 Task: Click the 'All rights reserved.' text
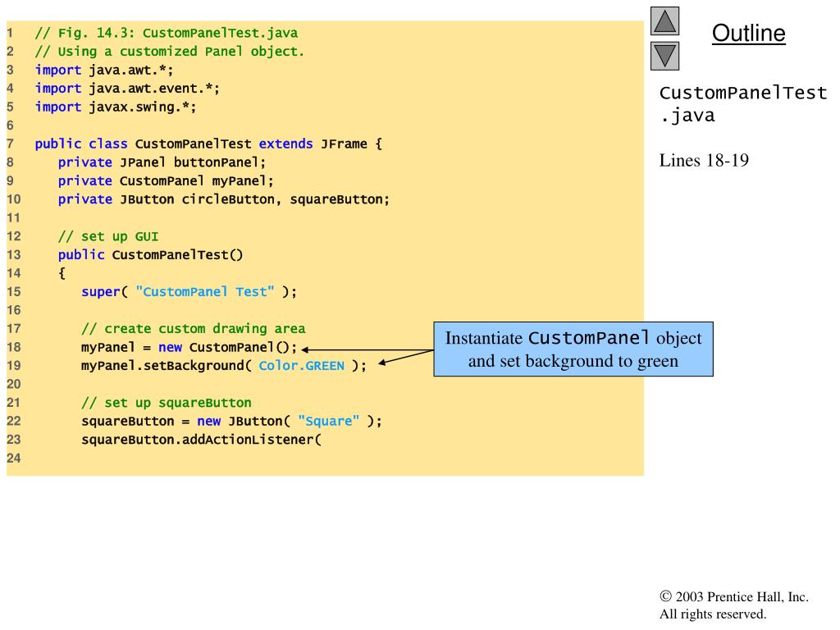point(713,614)
